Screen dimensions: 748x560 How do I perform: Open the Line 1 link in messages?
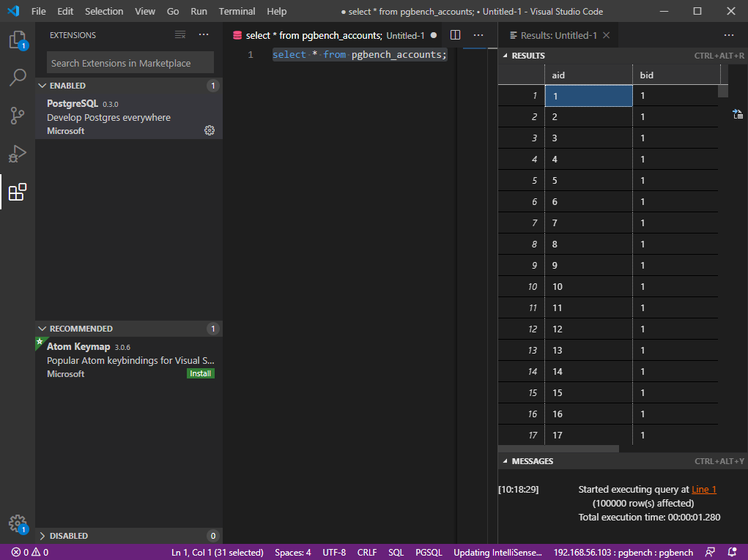click(x=703, y=489)
